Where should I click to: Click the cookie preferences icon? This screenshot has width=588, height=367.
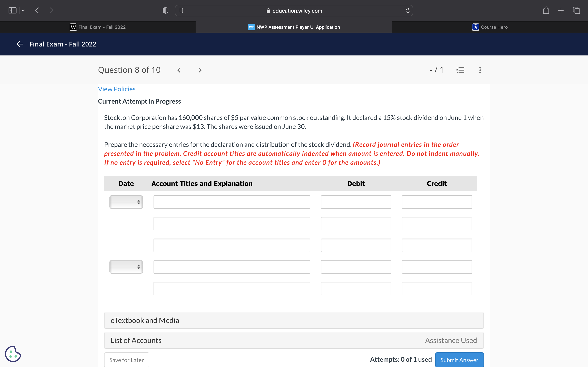tap(13, 354)
